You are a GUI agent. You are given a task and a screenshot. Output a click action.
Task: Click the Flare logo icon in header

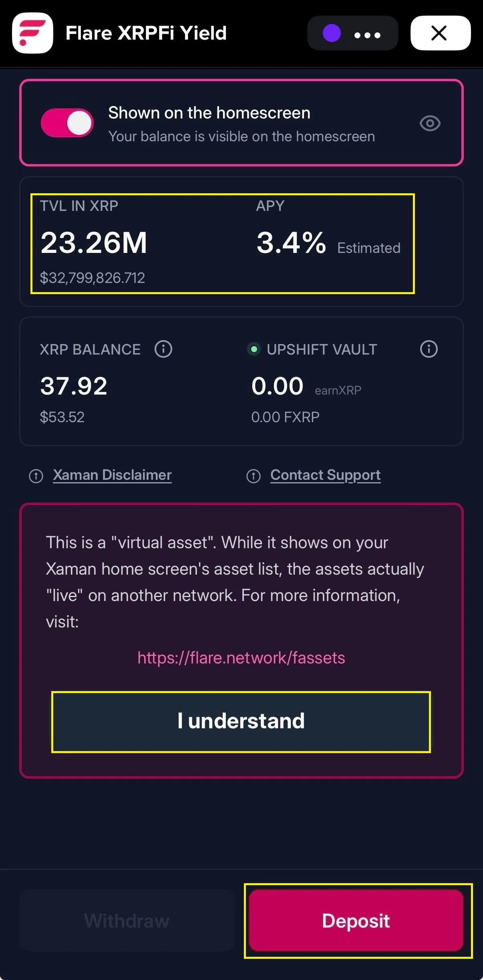click(x=32, y=33)
